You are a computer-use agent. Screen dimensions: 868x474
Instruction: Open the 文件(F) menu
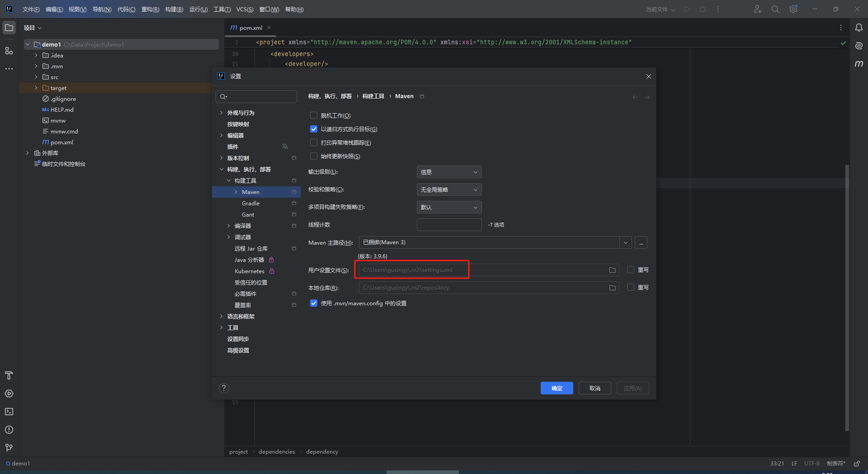point(31,9)
